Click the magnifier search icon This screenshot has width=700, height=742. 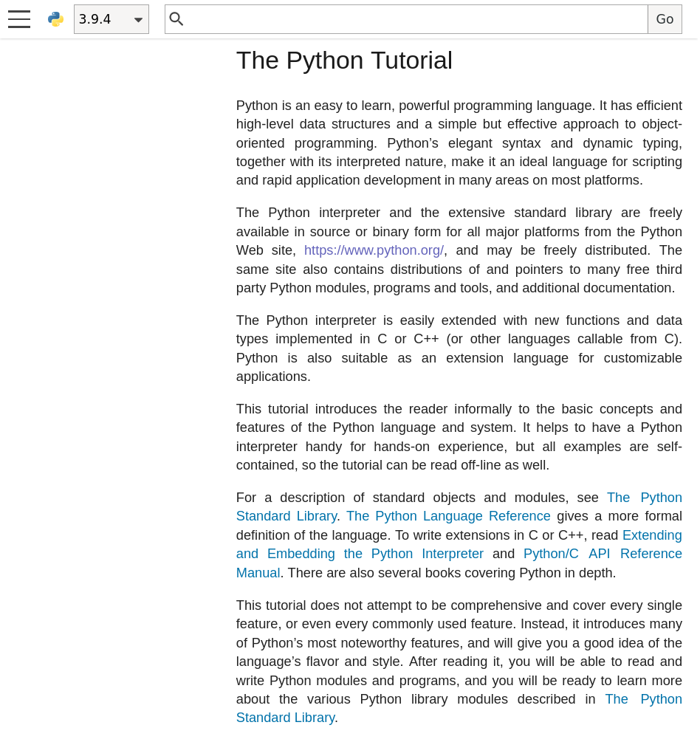click(x=176, y=19)
